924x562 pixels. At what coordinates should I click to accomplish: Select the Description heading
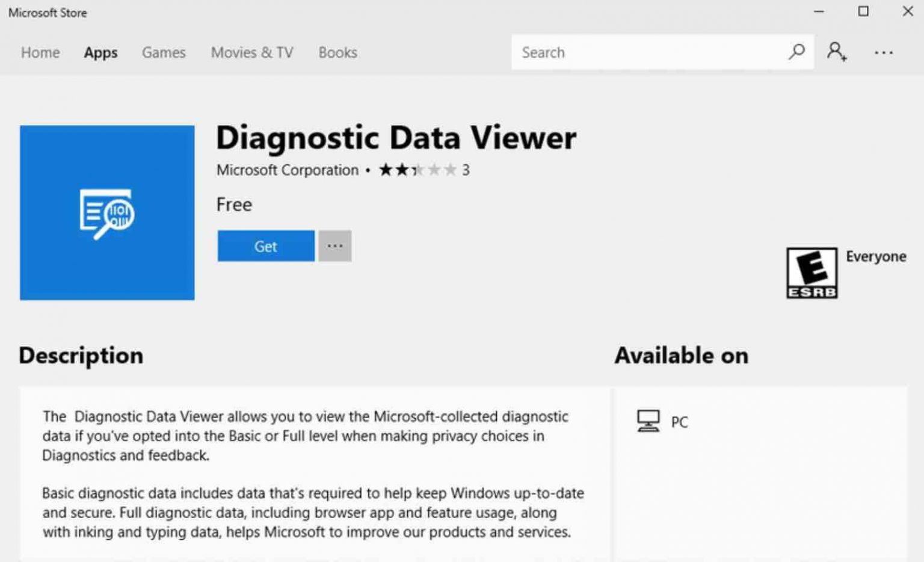[81, 356]
